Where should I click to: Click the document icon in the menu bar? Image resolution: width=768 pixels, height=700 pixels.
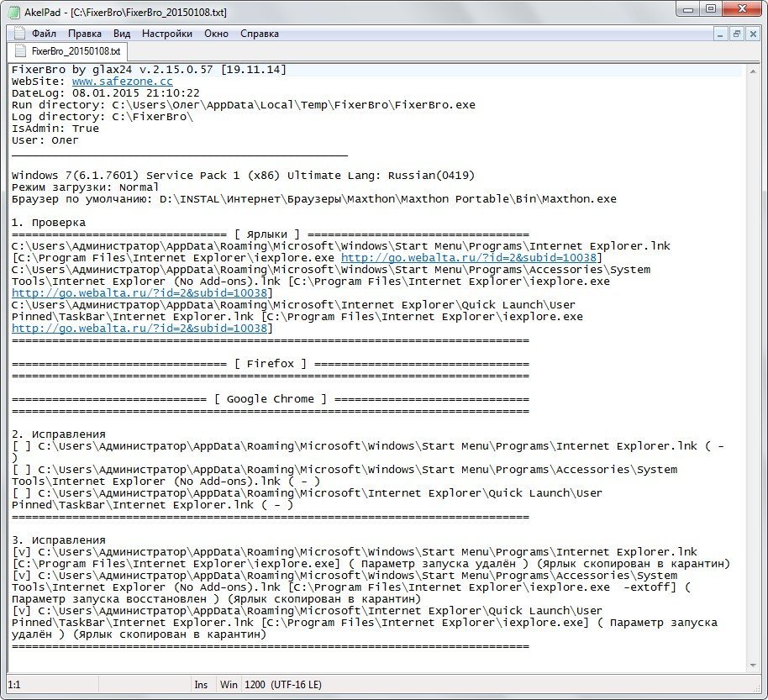point(19,34)
